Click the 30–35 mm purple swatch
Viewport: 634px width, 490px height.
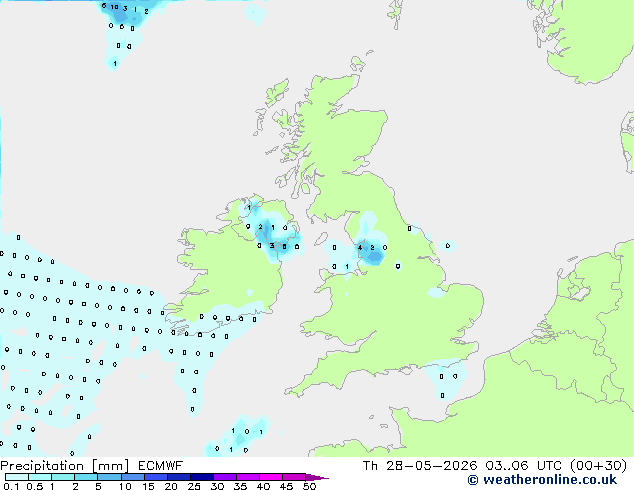225,477
